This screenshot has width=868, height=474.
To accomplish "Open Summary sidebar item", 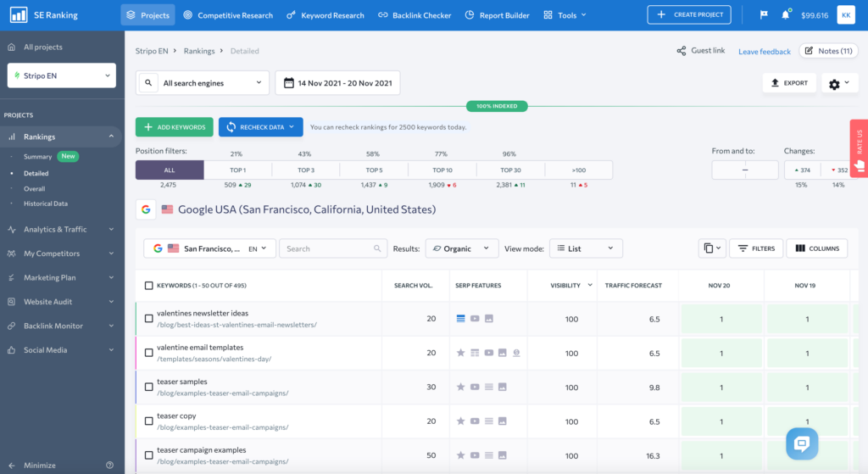I will click(37, 157).
